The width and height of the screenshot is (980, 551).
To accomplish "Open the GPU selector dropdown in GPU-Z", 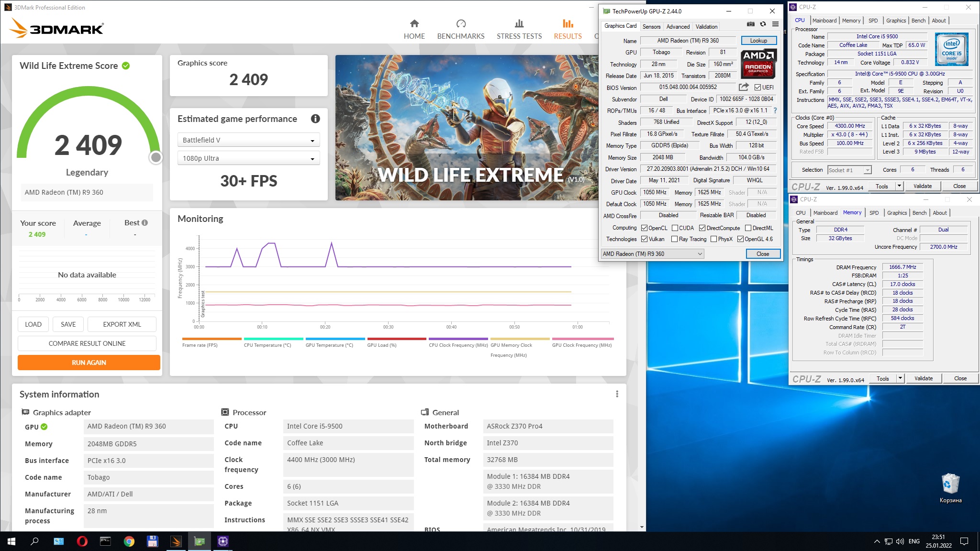I will 652,254.
